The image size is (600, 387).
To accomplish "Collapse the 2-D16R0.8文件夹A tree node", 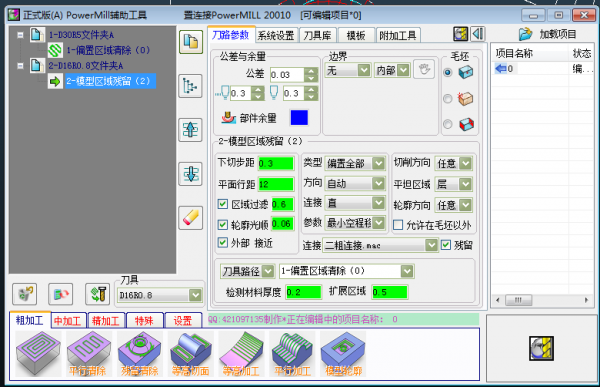I will 20,66.
